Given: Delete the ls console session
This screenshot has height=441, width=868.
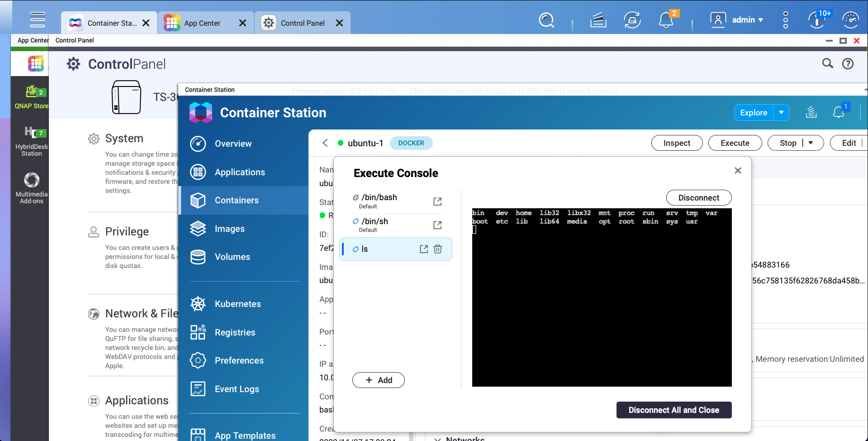Looking at the screenshot, I should point(438,249).
